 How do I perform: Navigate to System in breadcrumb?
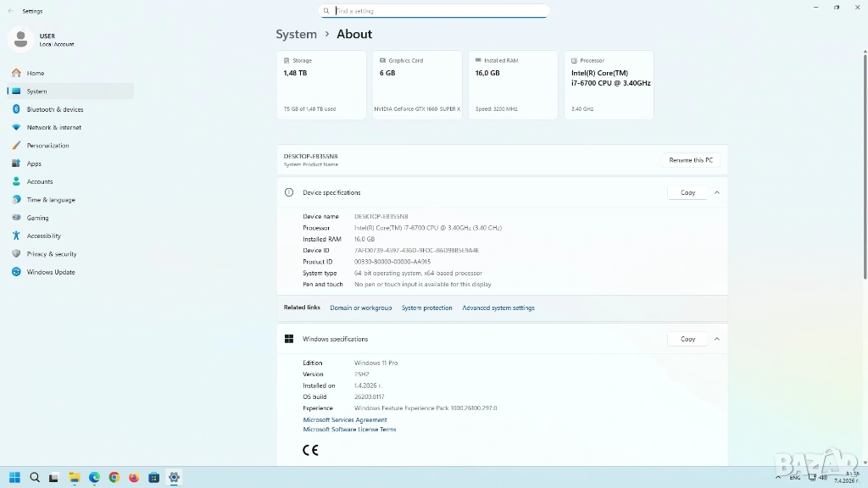[297, 35]
